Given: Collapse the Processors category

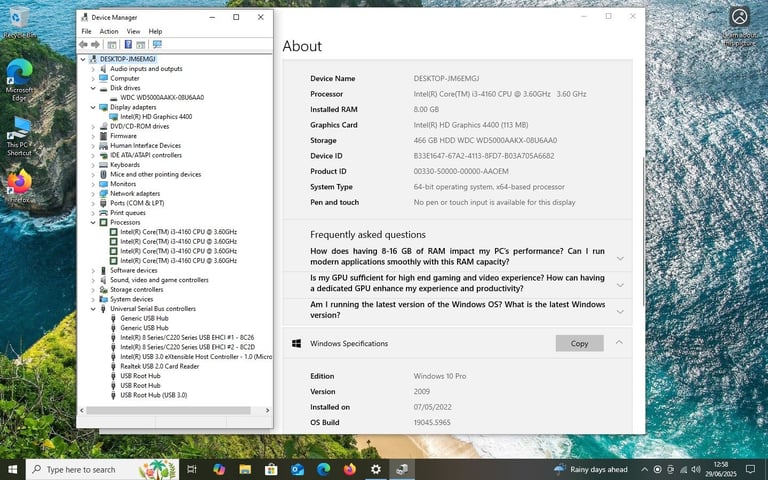Looking at the screenshot, I should [x=93, y=222].
